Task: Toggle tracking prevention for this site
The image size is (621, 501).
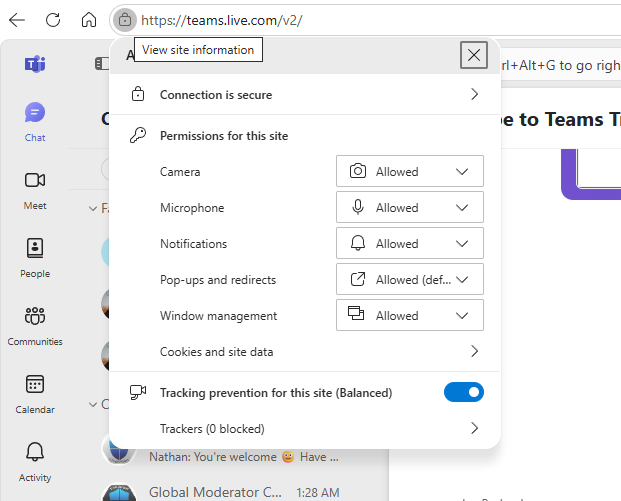Action: click(x=464, y=392)
